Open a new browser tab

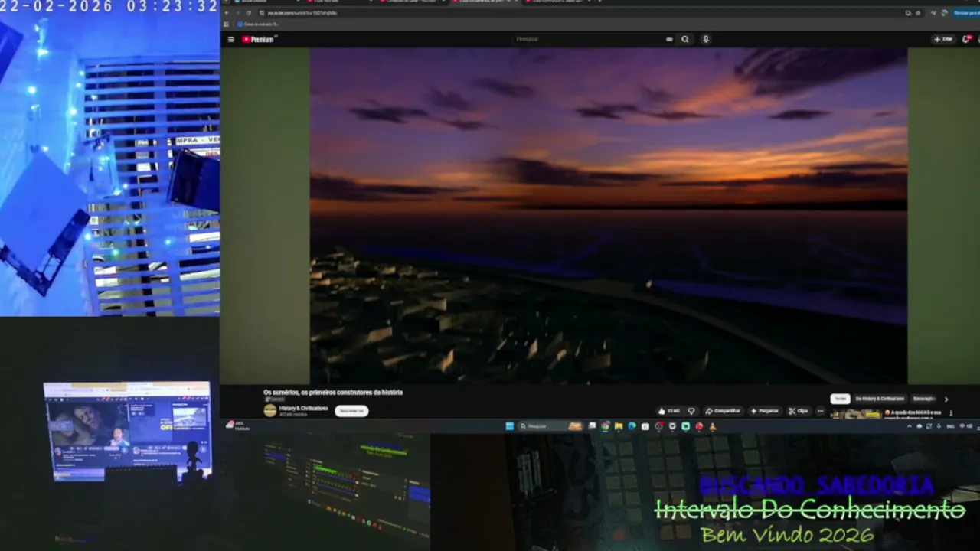tap(600, 2)
